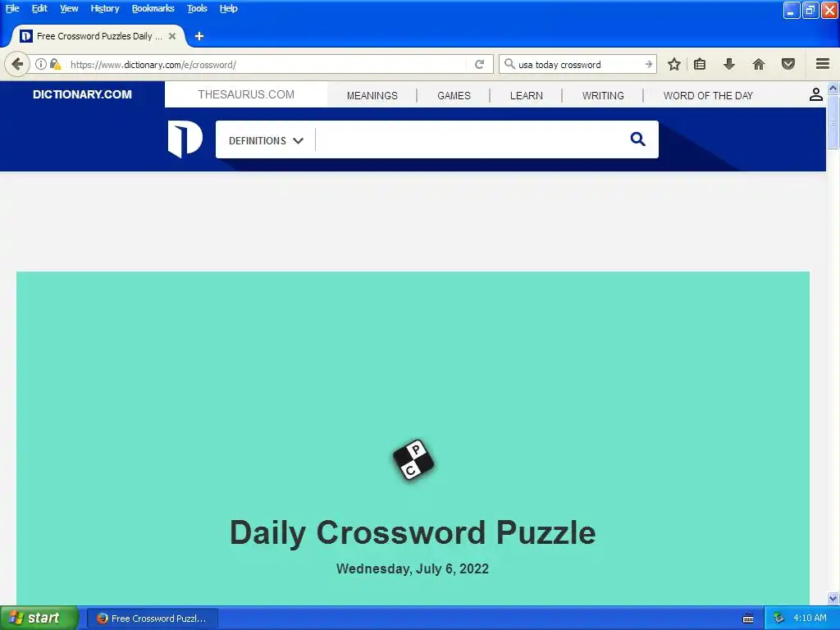
Task: Click the date Wednesday, July 6, 2022
Action: [x=413, y=568]
